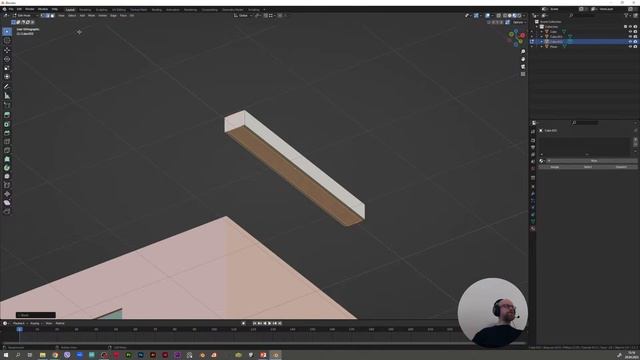
Task: Switch to the UV Editing workspace tab
Action: click(119, 9)
